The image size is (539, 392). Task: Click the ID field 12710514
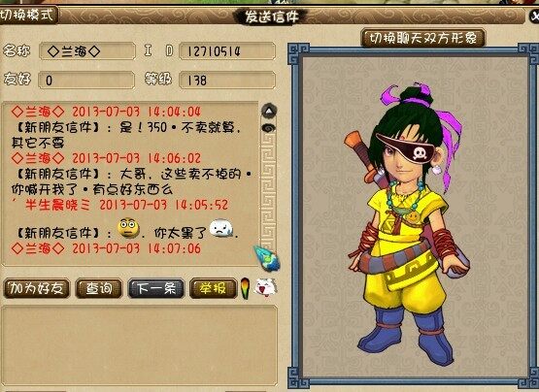click(x=227, y=51)
